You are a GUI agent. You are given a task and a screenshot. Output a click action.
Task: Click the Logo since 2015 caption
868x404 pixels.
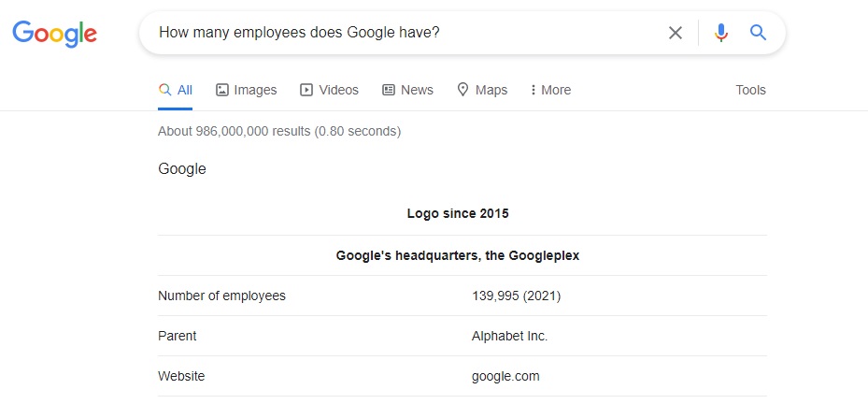[458, 213]
